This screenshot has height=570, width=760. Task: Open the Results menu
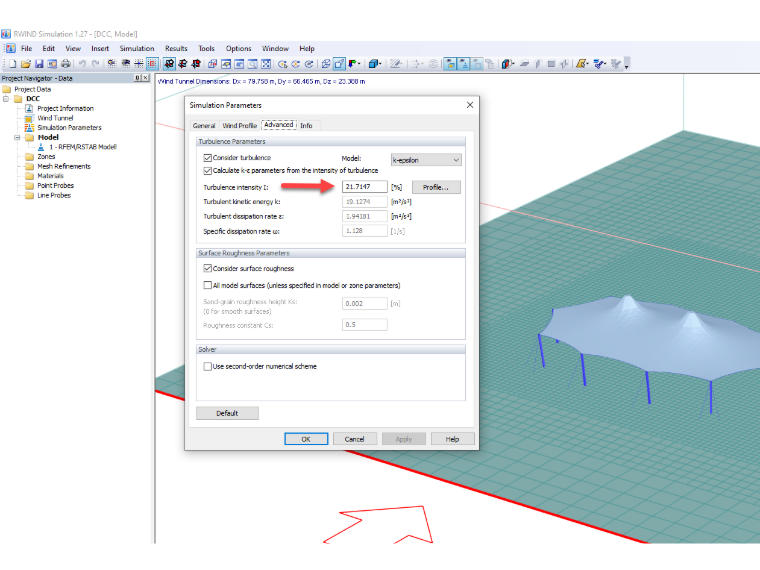[x=176, y=48]
